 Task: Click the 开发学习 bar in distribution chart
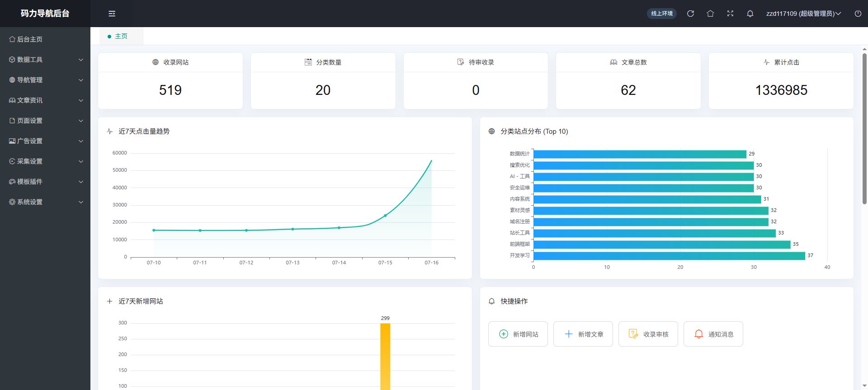coord(669,256)
